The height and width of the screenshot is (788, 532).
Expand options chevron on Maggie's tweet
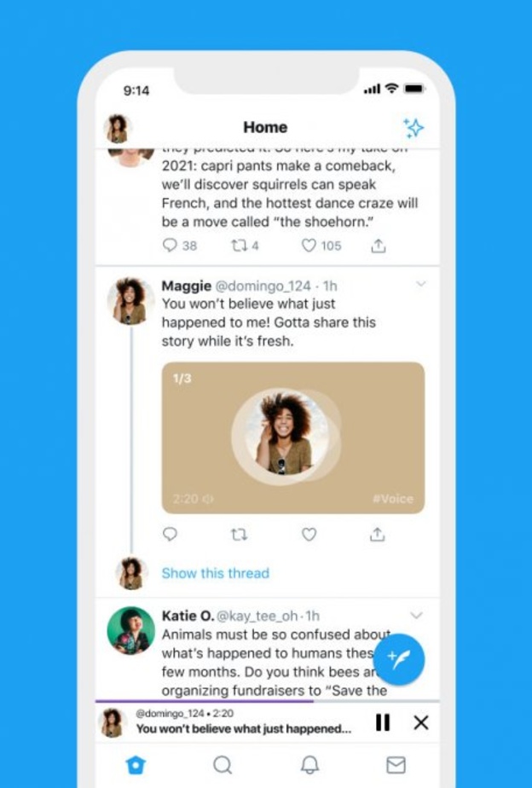[x=420, y=284]
